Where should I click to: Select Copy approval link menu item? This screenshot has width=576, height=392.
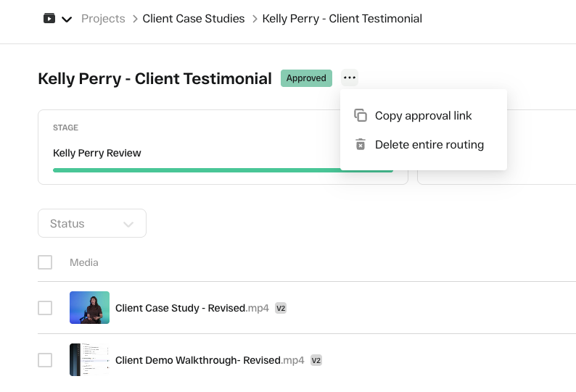423,116
